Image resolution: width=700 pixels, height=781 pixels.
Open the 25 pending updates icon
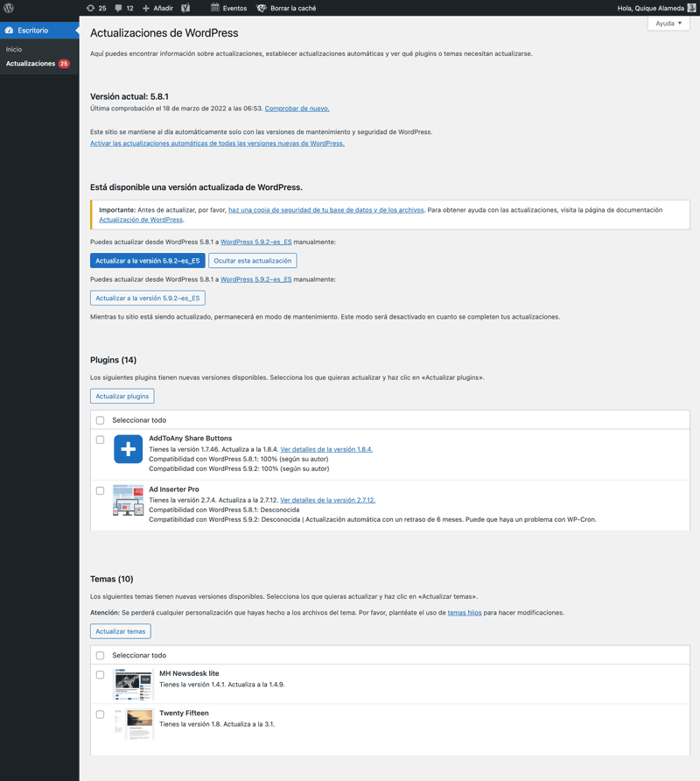(x=96, y=8)
